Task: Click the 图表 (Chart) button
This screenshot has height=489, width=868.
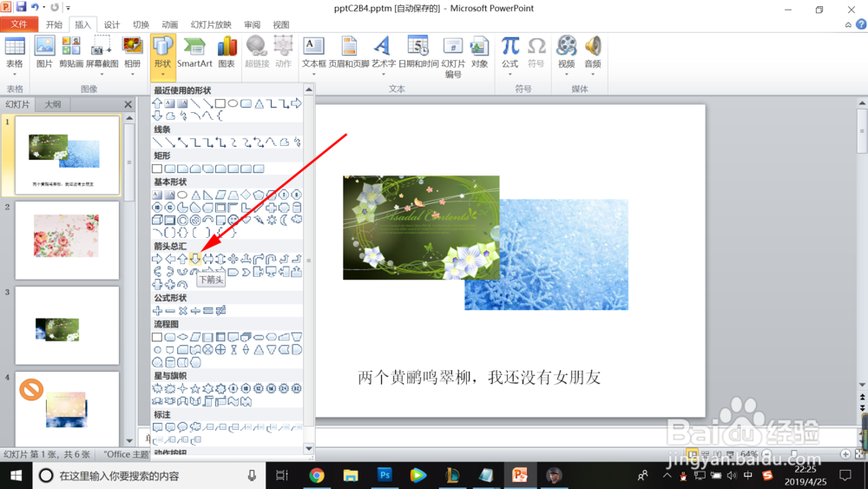Action: click(x=227, y=52)
